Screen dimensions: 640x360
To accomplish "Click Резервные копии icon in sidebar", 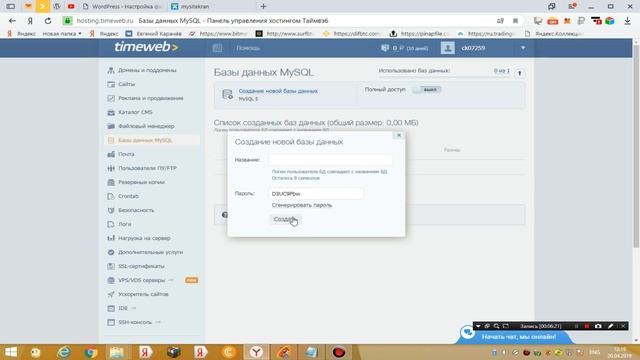I will 111,182.
